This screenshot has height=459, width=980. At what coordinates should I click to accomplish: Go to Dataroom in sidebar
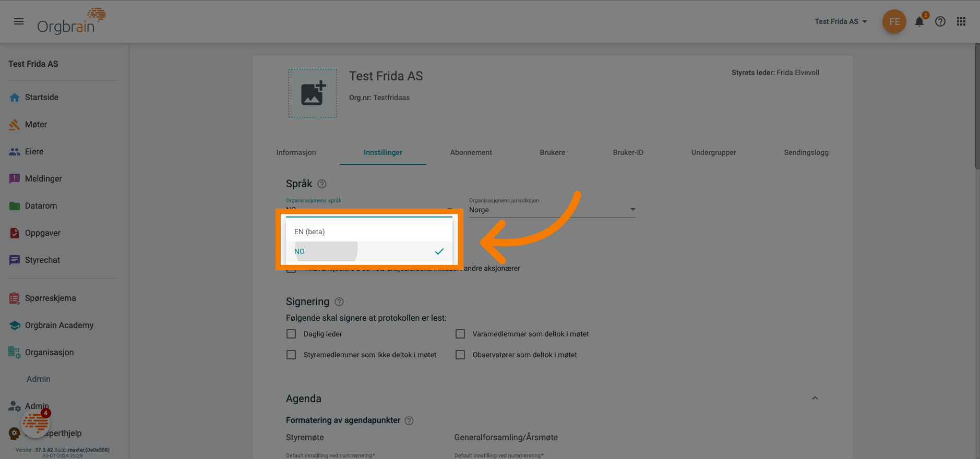pos(41,206)
